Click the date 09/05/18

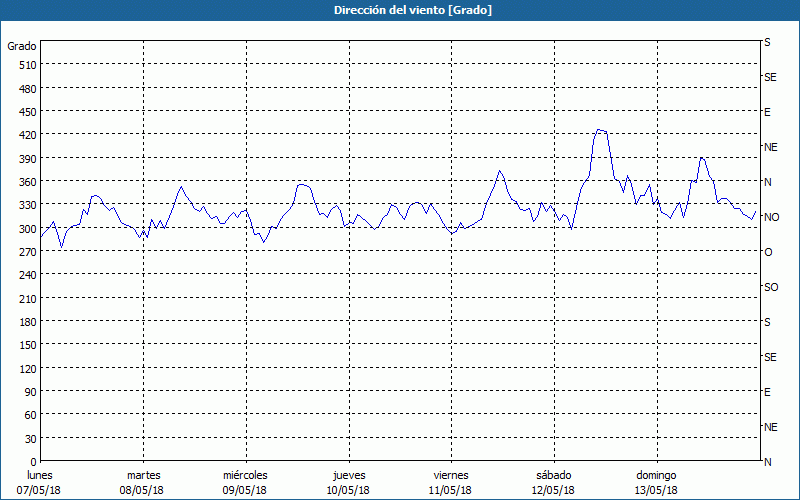(244, 490)
